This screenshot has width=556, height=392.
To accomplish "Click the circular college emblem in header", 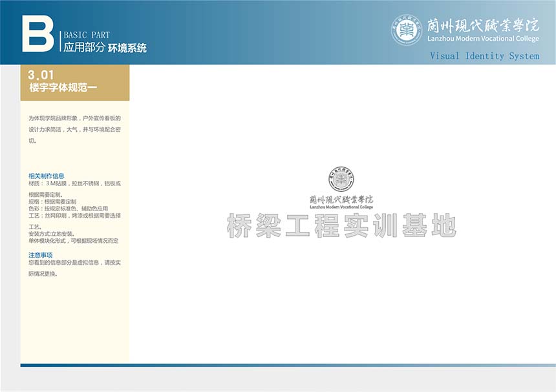I will point(407,30).
